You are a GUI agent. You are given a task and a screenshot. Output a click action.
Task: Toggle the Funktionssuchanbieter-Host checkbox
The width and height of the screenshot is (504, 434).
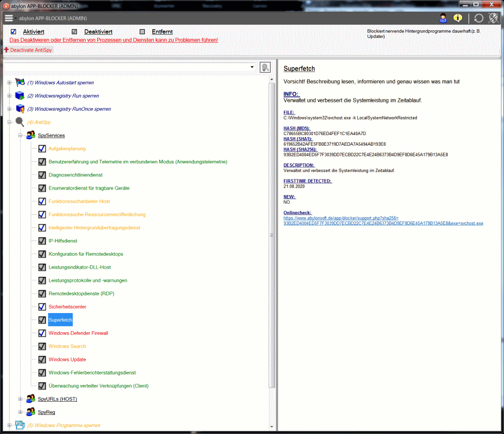(42, 201)
